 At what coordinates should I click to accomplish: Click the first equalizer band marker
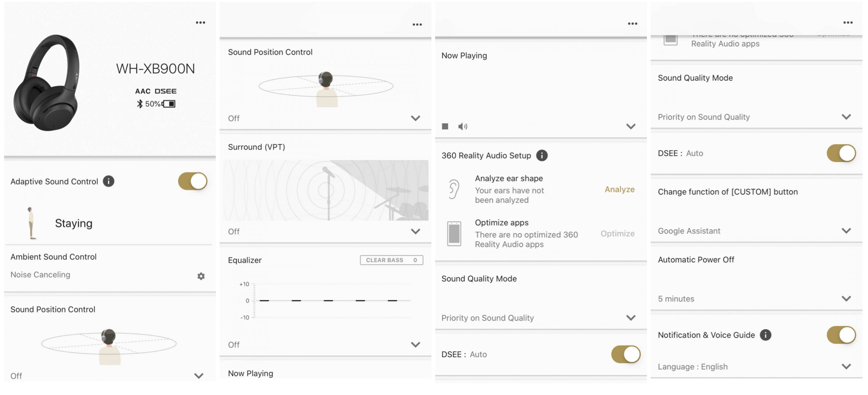(x=264, y=301)
